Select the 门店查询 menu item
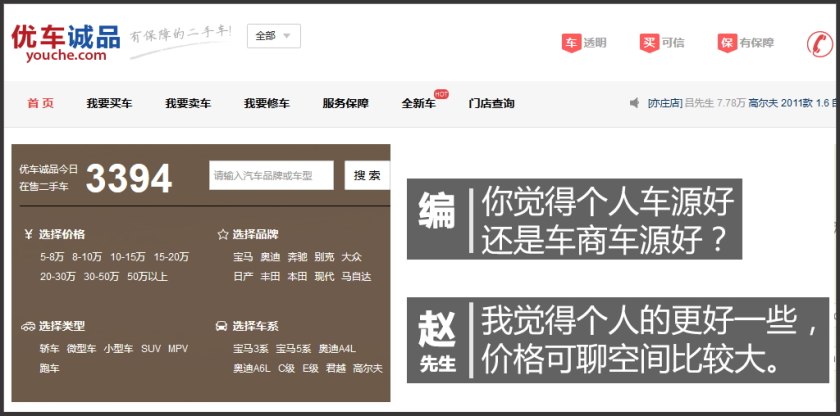Image resolution: width=840 pixels, height=416 pixels. [x=491, y=103]
